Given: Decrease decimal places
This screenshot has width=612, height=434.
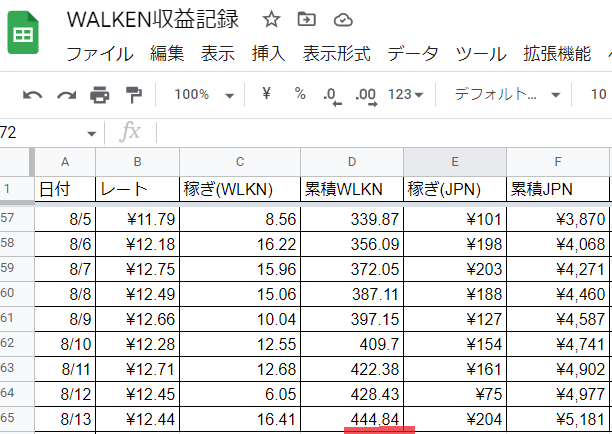Looking at the screenshot, I should (x=333, y=96).
